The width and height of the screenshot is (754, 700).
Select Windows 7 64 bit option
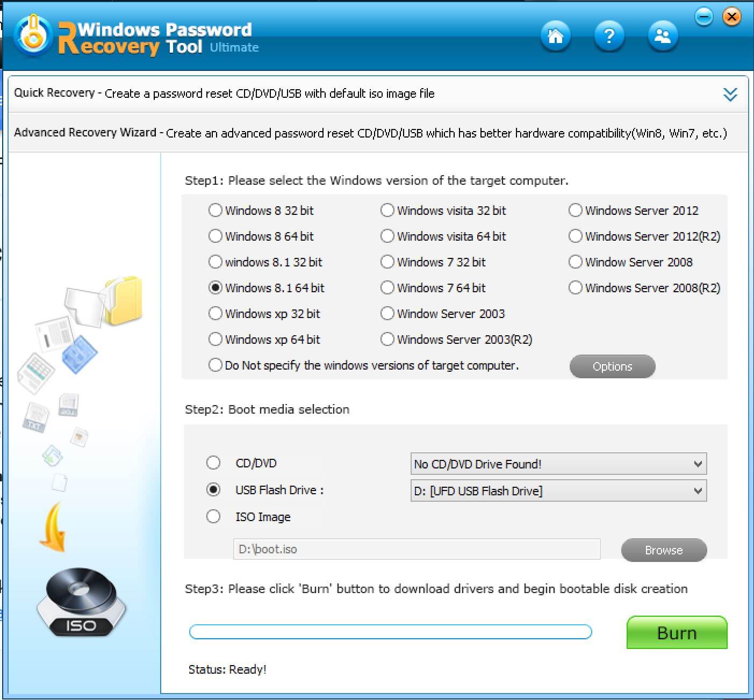tap(387, 288)
